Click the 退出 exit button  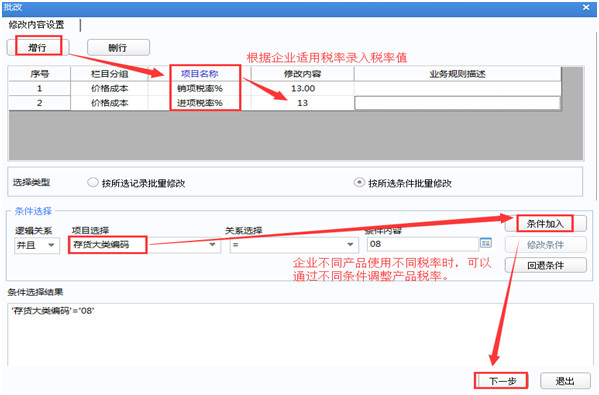coord(565,381)
